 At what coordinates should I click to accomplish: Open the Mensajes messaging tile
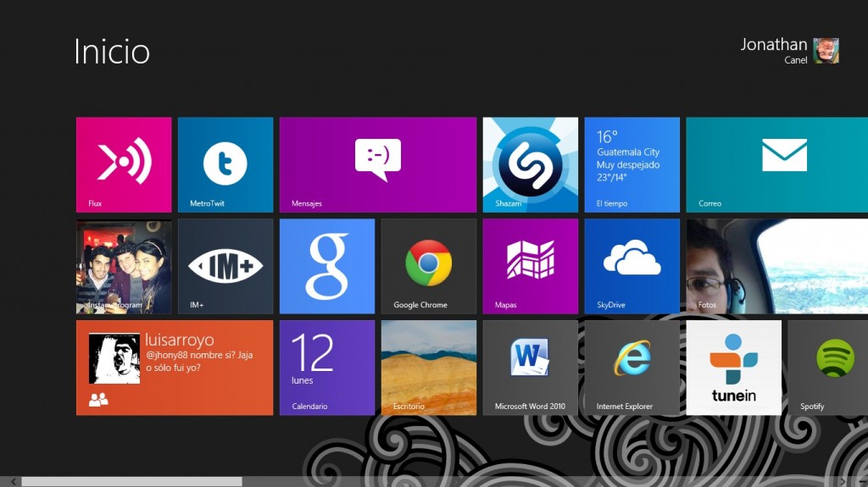click(377, 164)
